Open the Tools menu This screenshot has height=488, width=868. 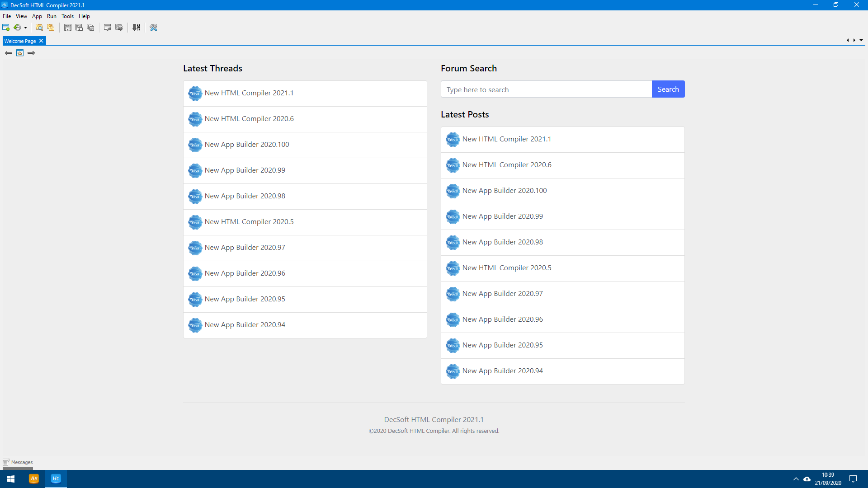tap(67, 16)
